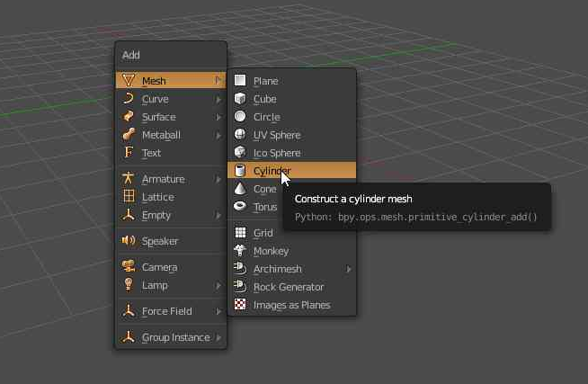Click the Camera icon

coord(129,266)
